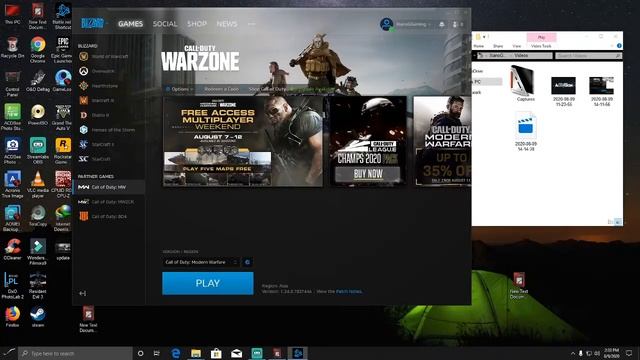Click the taskbar clock and date
The height and width of the screenshot is (360, 640).
click(611, 353)
